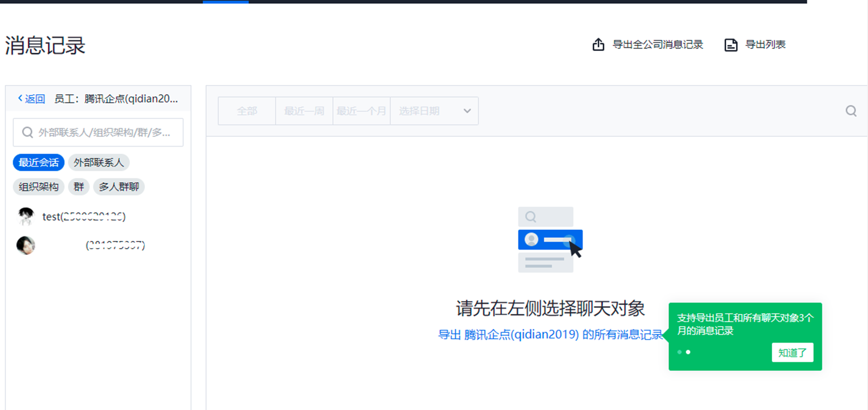
Task: Click 导出全公司消息记录 text button
Action: tap(658, 45)
